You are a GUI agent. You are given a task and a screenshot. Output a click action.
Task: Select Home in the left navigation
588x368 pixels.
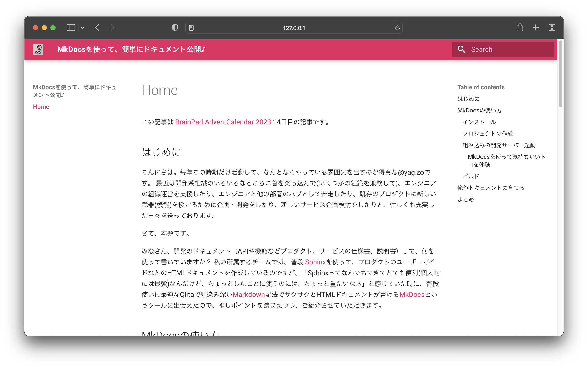[41, 107]
